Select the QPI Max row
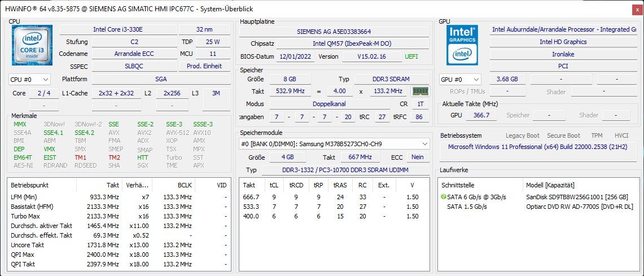This screenshot has height=276, width=644. point(119,255)
